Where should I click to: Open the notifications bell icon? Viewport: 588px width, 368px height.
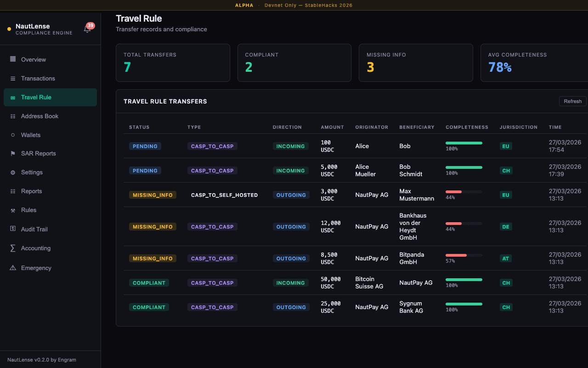[x=87, y=29]
